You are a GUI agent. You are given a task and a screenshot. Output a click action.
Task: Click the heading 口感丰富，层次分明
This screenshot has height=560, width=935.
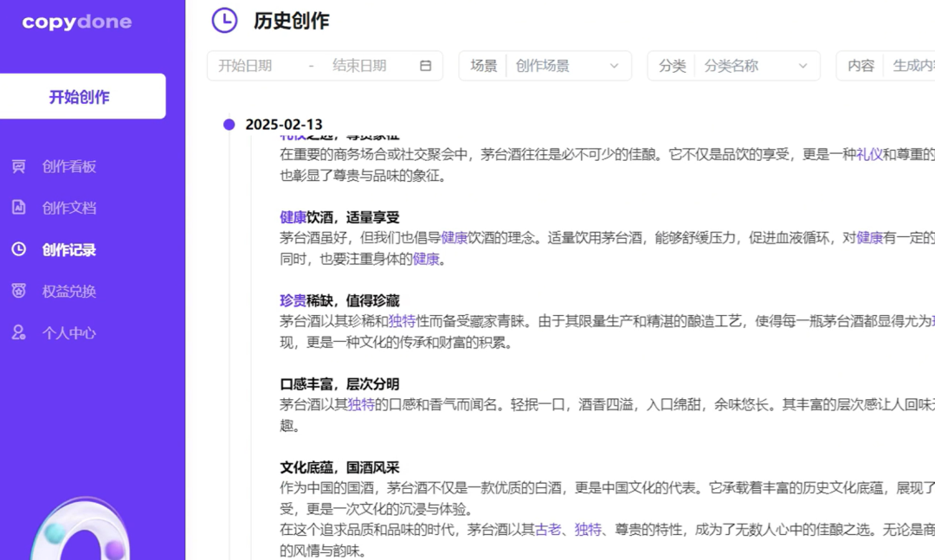[x=339, y=384]
